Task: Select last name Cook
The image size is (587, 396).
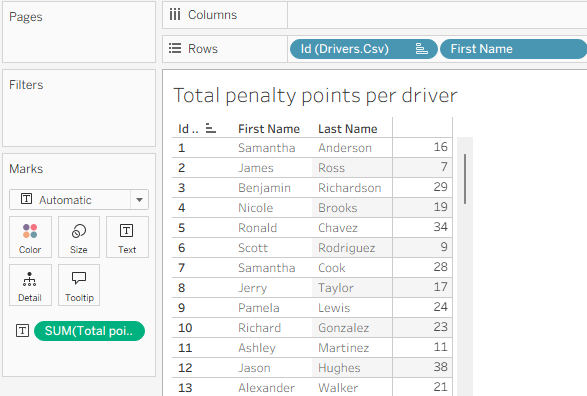Action: pos(332,268)
